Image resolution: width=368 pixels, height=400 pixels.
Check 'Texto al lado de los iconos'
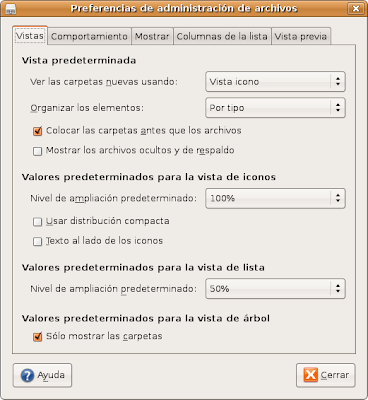pos(37,241)
